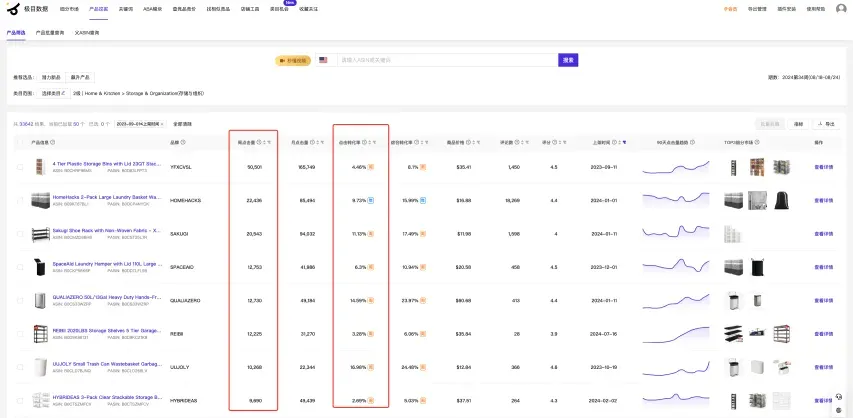Click the blue 搜索 search button

[x=568, y=60]
